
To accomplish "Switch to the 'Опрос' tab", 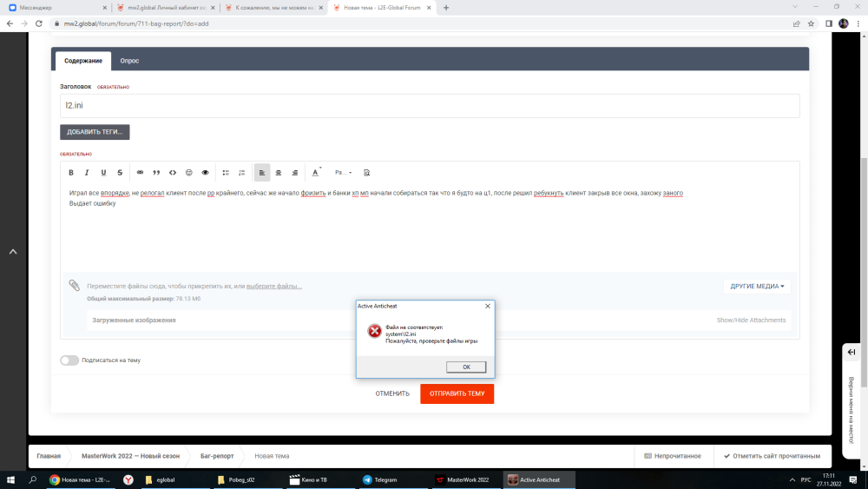I will pyautogui.click(x=129, y=61).
